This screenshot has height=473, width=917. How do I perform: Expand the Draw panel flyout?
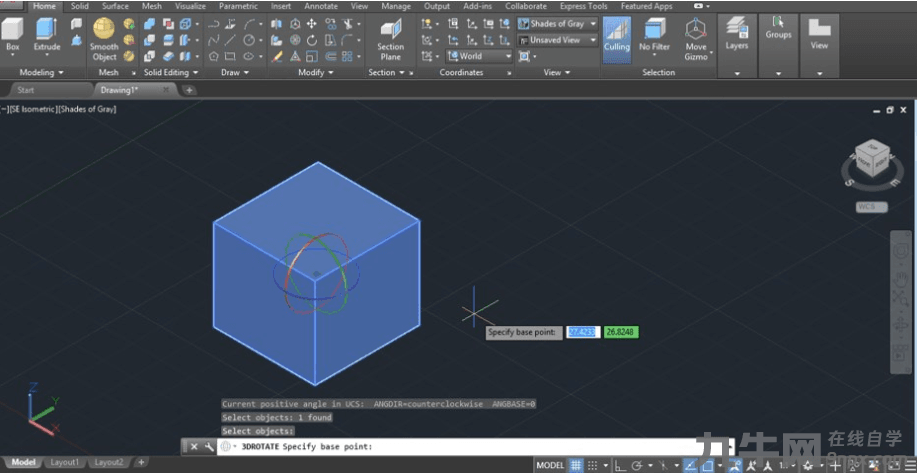(x=235, y=72)
